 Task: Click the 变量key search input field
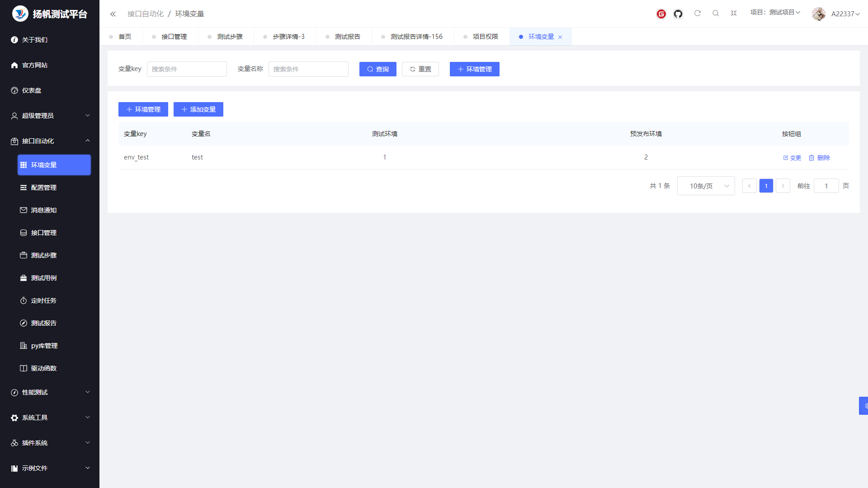(x=186, y=69)
